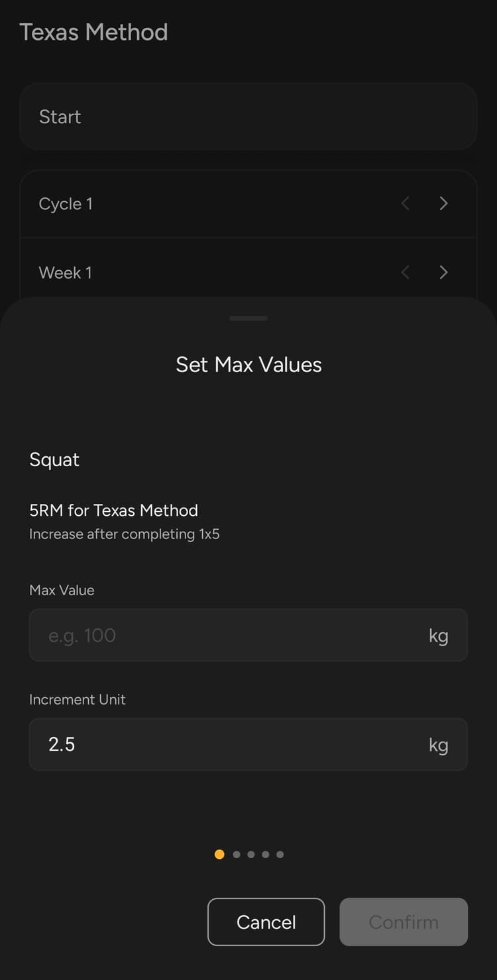
Task: Tap the kg unit in Max Value field
Action: [x=438, y=636]
